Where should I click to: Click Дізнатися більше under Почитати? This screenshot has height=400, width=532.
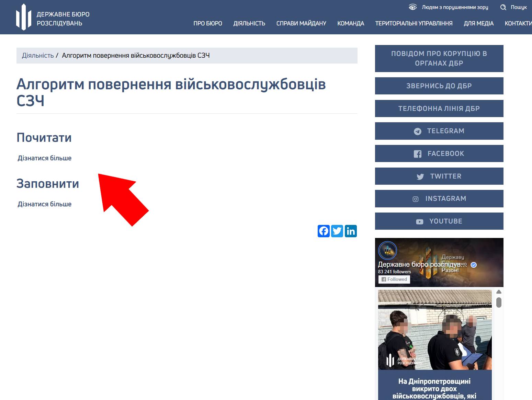pyautogui.click(x=45, y=158)
